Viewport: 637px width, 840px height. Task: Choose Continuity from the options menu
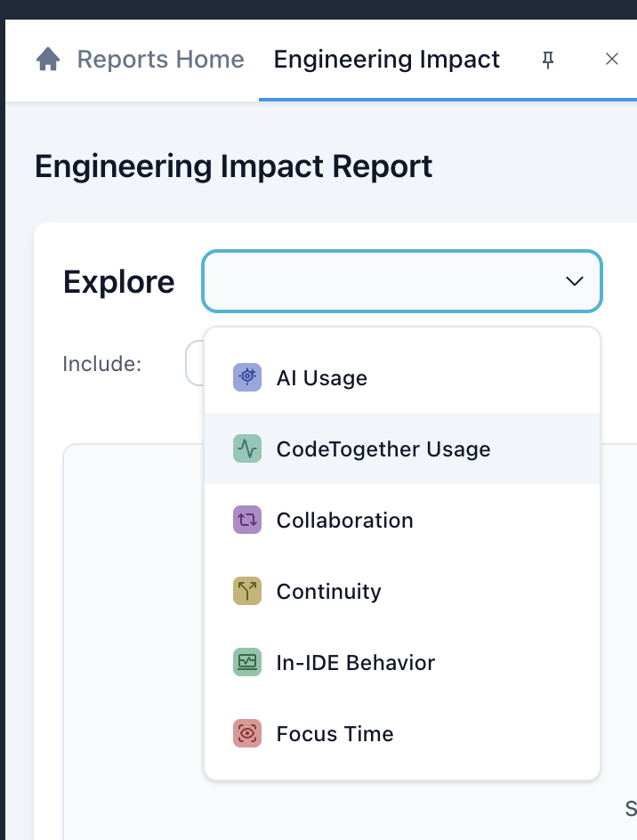pyautogui.click(x=329, y=591)
